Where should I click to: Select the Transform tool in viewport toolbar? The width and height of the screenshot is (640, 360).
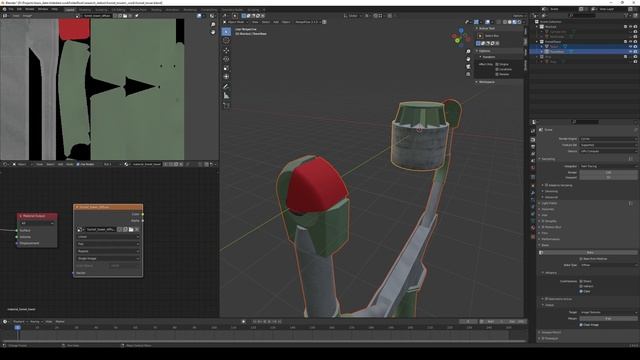(x=226, y=76)
